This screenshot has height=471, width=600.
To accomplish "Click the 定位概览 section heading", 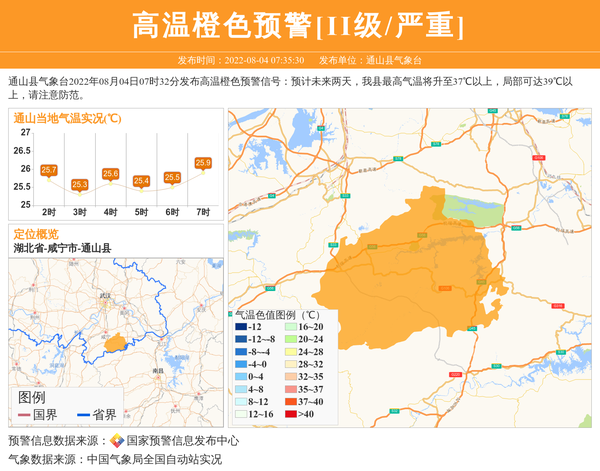I will click(x=36, y=233).
